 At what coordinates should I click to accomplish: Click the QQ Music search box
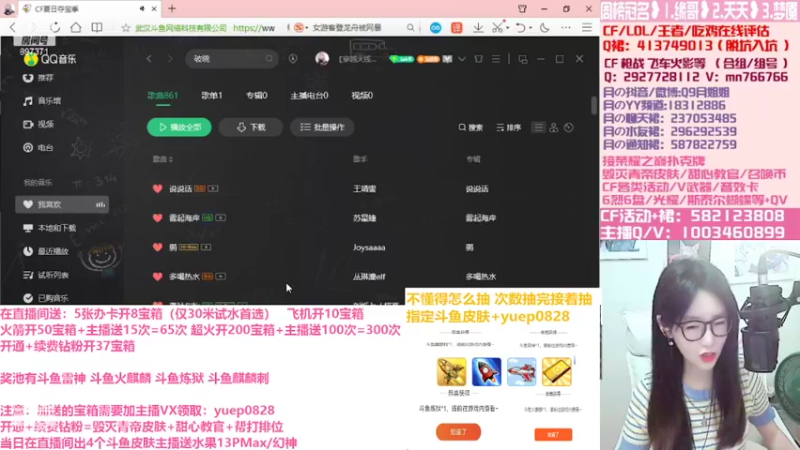pos(231,59)
